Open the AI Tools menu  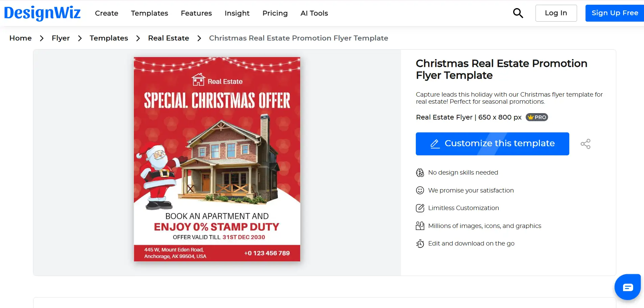click(314, 13)
